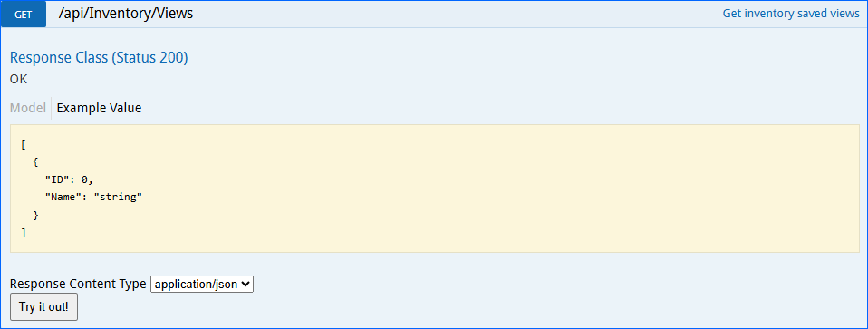868x329 pixels.
Task: Collapse the /api/Inventory/Views endpoint path
Action: click(x=126, y=14)
